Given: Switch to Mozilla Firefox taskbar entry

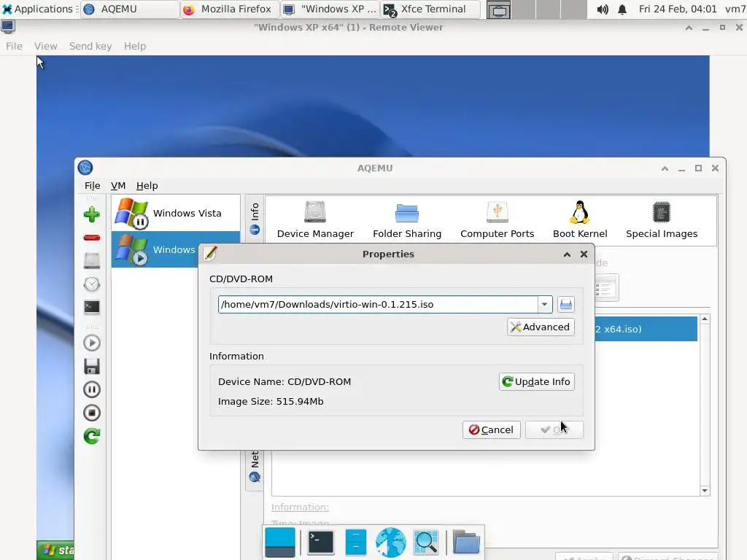Looking at the screenshot, I should point(230,9).
